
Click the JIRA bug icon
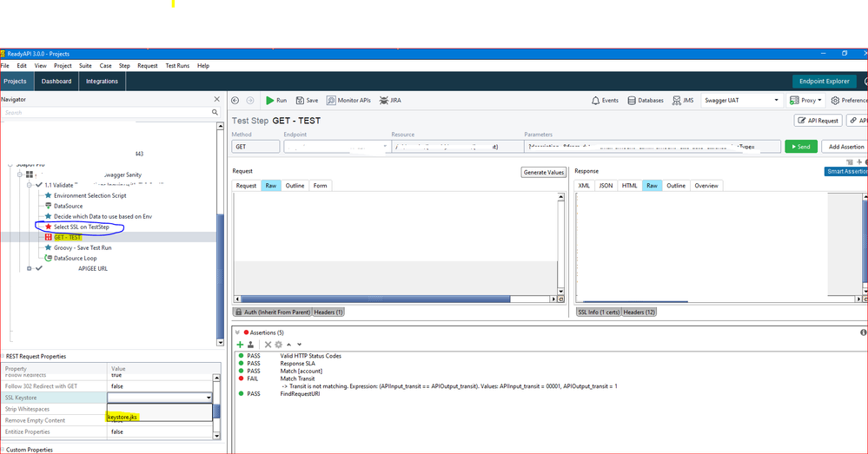tap(384, 101)
